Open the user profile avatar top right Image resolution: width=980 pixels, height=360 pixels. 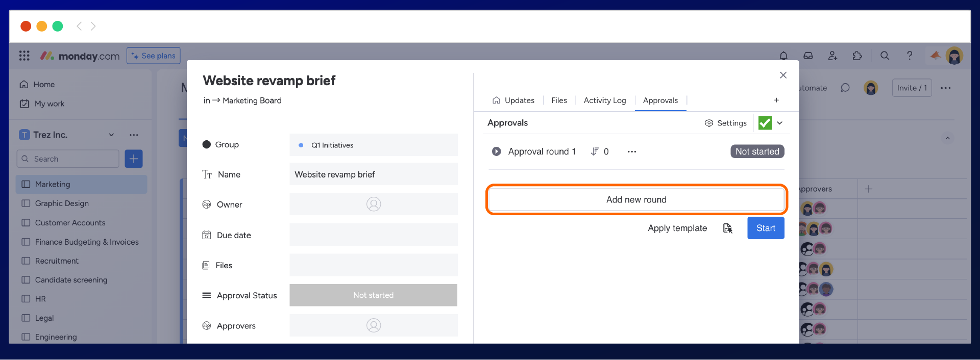coord(954,56)
